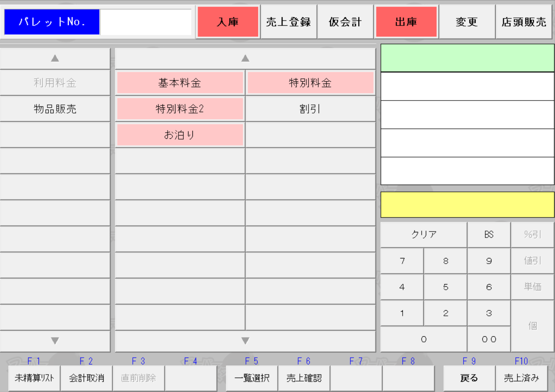Click 直前削除 (F3)

139,378
